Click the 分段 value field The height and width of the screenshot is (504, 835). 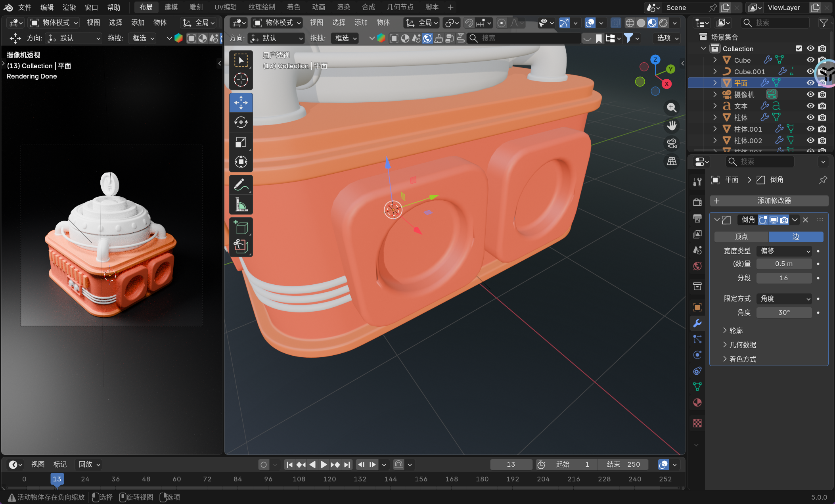click(x=783, y=278)
